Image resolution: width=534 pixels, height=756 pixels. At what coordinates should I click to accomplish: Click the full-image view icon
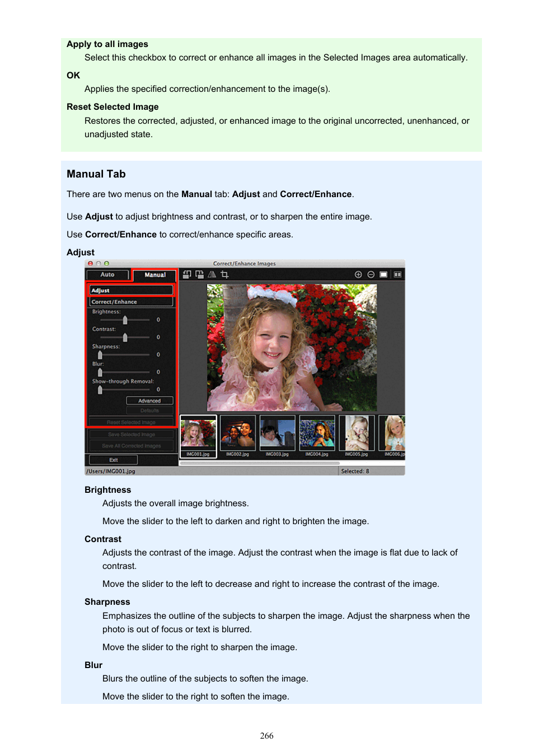click(383, 274)
